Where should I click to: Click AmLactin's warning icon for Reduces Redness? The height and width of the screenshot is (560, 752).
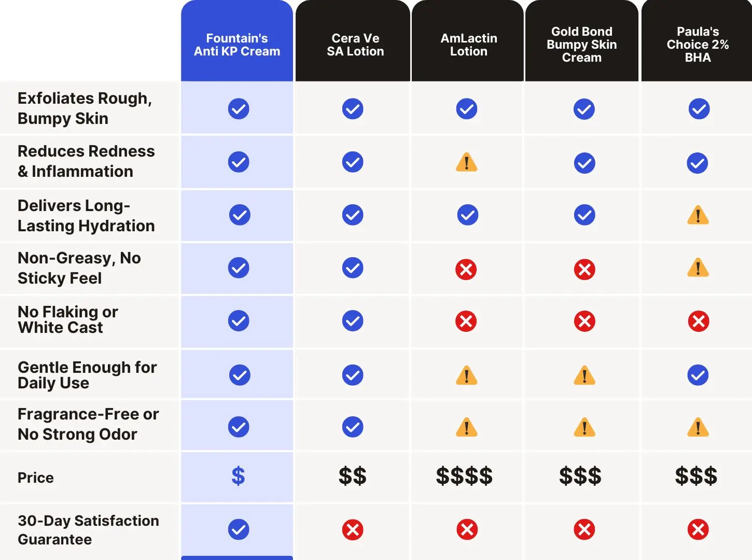pos(466,162)
